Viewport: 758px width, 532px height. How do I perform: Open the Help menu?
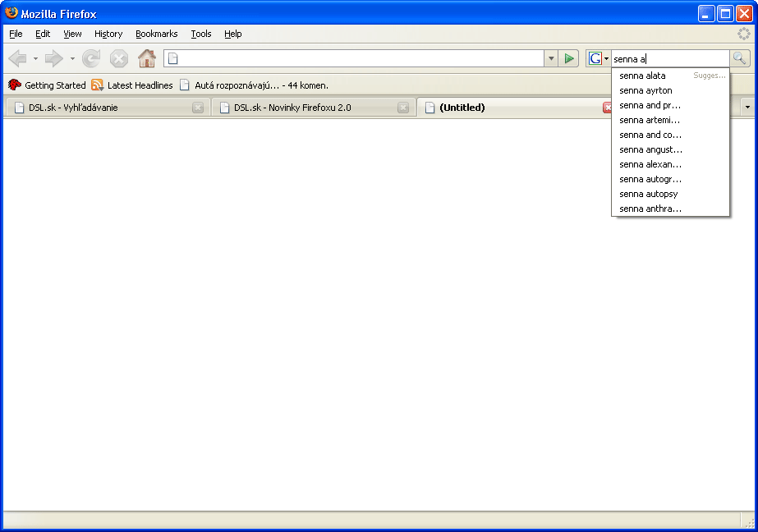[233, 34]
